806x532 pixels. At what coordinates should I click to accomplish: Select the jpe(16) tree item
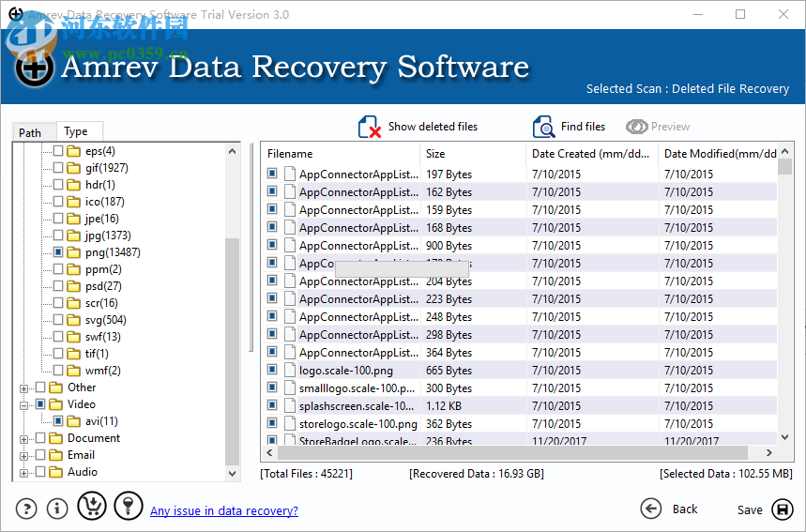click(x=101, y=219)
